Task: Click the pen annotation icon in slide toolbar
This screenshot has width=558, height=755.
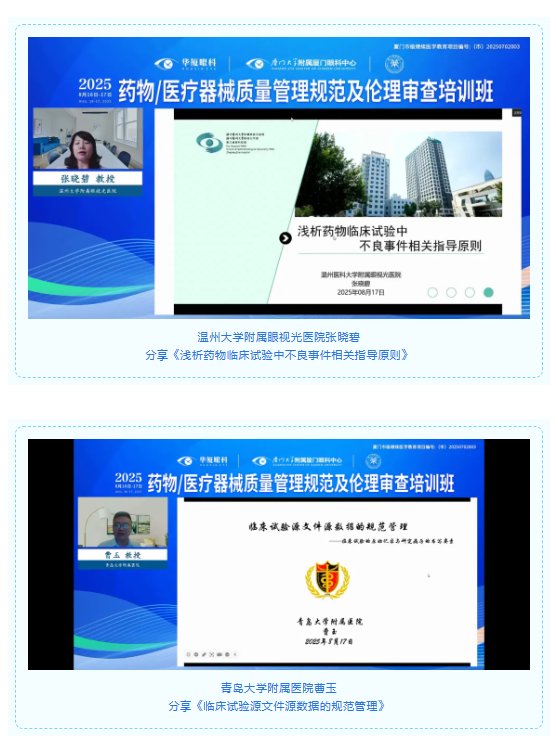Action: (204, 654)
